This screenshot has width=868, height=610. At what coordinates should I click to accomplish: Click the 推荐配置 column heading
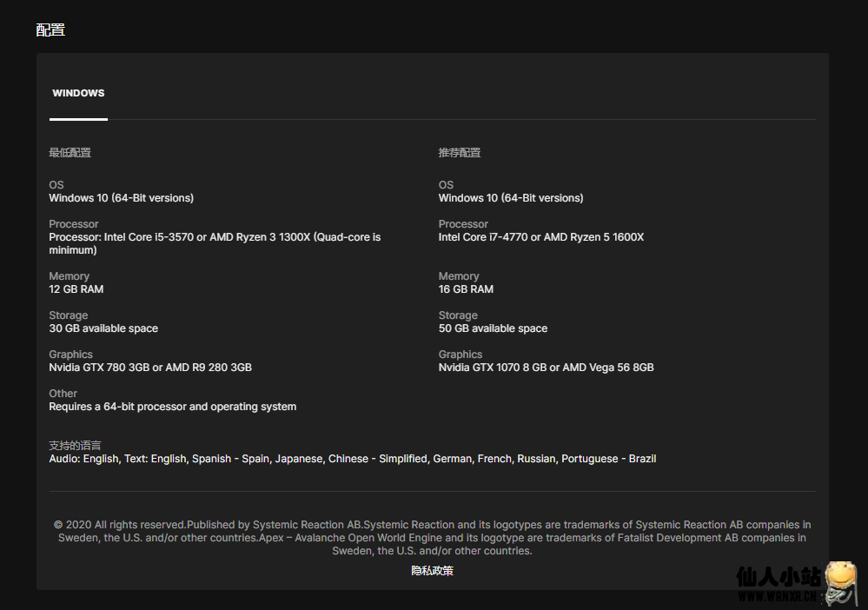(459, 153)
